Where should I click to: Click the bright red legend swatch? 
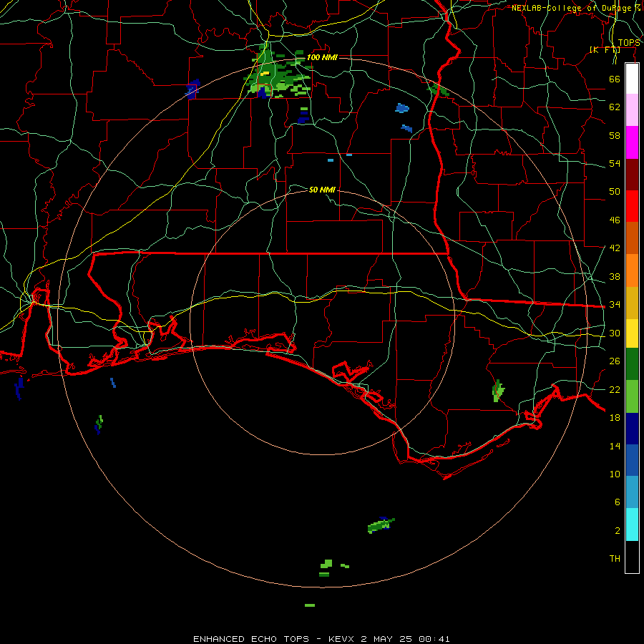click(632, 206)
